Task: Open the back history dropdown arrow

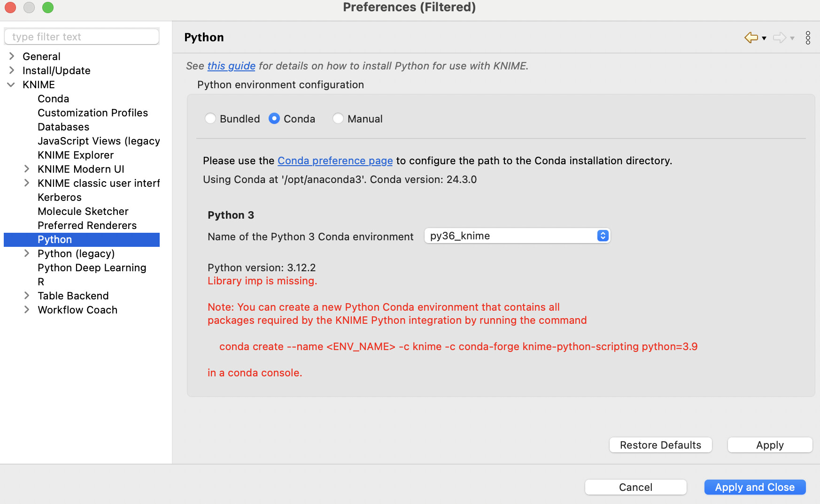Action: pyautogui.click(x=764, y=38)
